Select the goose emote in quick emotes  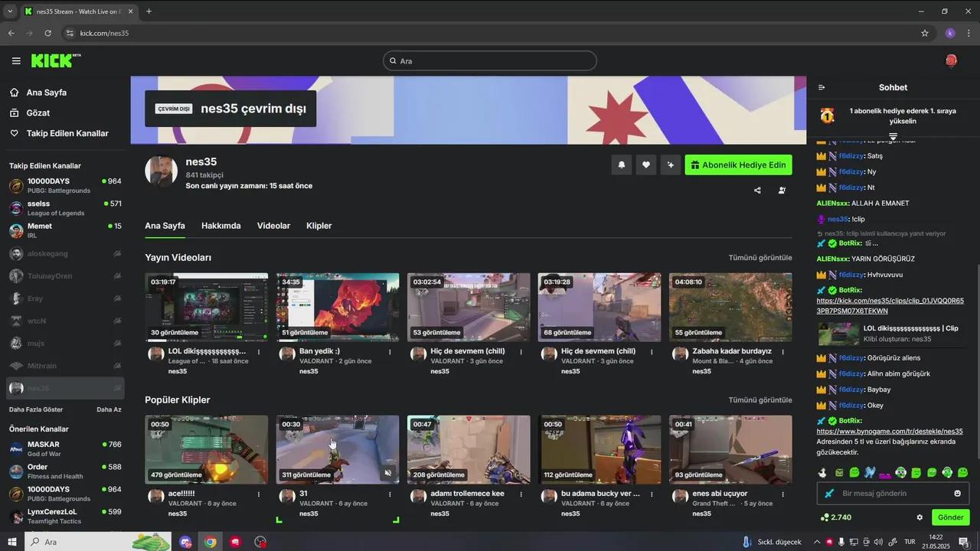coord(822,472)
